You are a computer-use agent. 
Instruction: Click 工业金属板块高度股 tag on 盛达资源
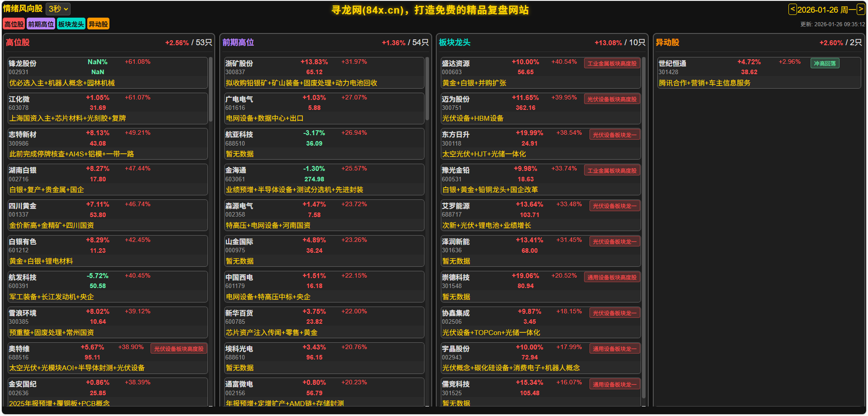pos(612,64)
